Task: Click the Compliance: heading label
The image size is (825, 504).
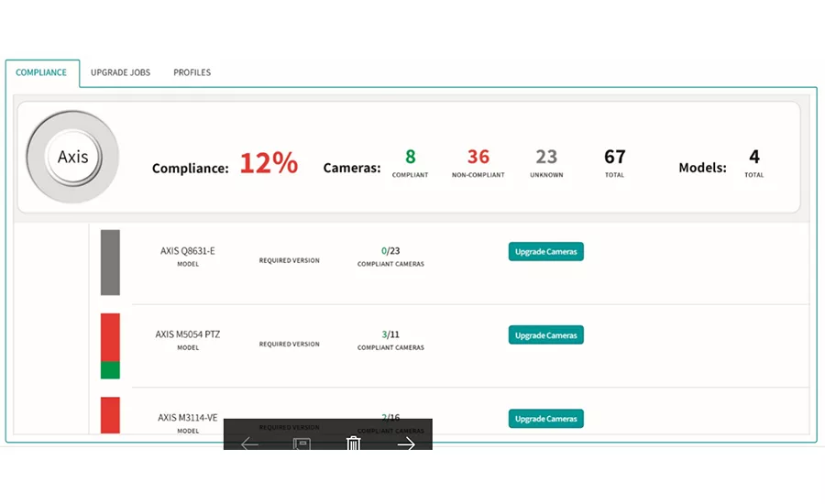Action: (191, 169)
